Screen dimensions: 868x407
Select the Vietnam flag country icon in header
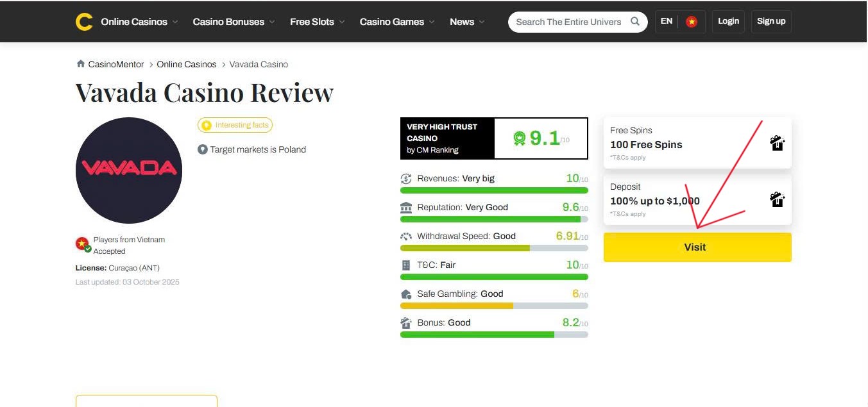tap(692, 22)
